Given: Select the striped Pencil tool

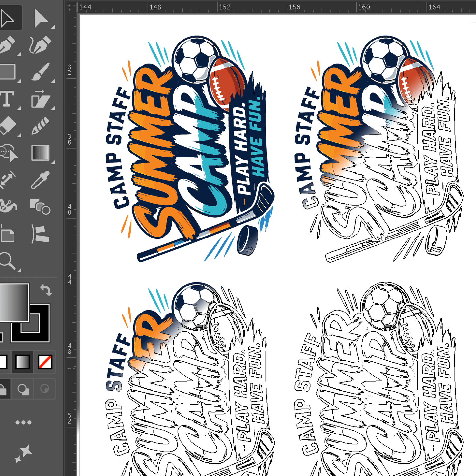Looking at the screenshot, I should 41,126.
